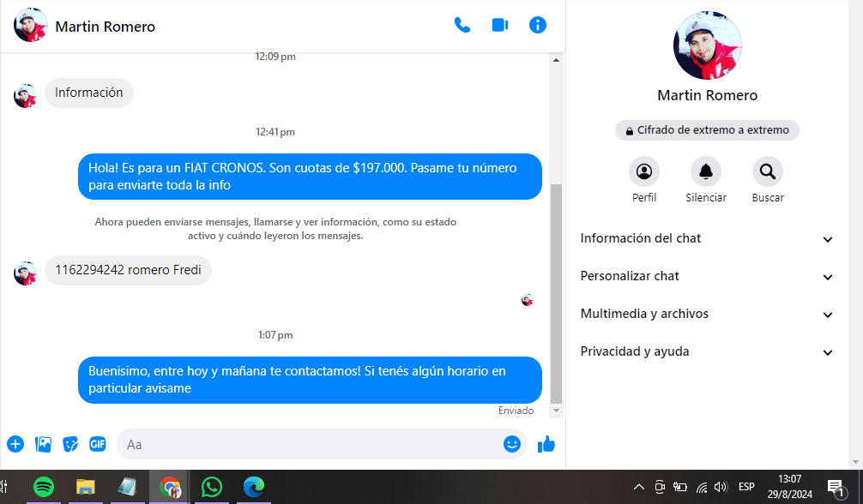This screenshot has width=863, height=504.
Task: Start a video call with Martin Romero
Action: (500, 26)
